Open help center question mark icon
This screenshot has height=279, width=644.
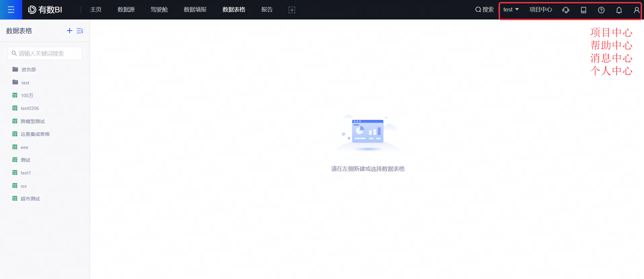601,10
